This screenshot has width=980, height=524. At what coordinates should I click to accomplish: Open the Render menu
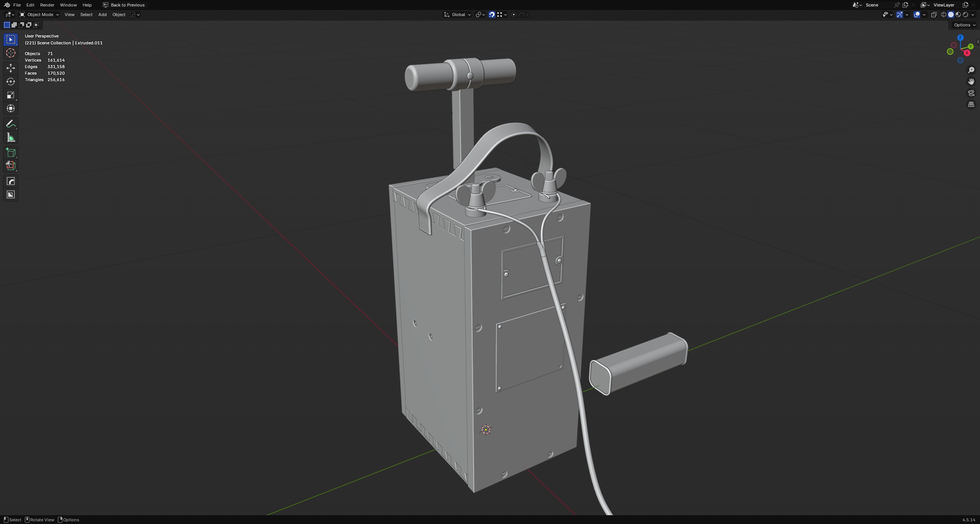tap(47, 5)
